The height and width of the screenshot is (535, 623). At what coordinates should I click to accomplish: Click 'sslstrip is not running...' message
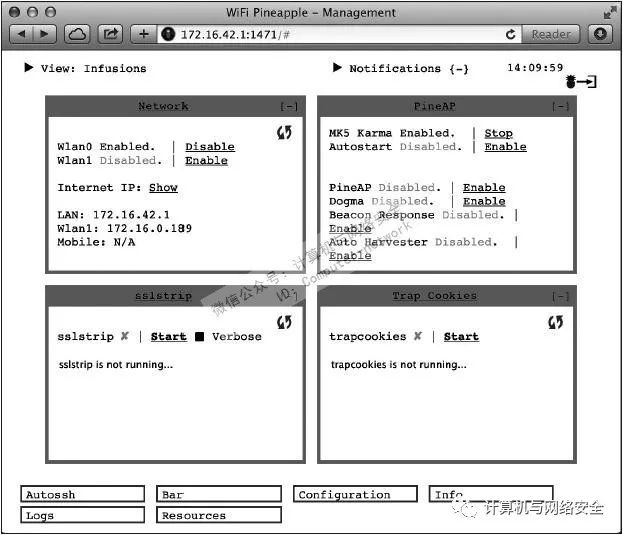pyautogui.click(x=116, y=365)
